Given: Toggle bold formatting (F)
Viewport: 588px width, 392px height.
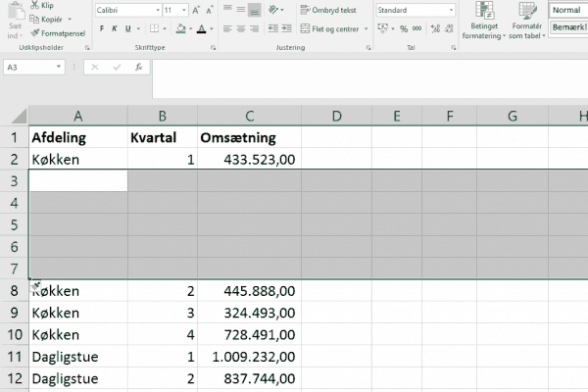Looking at the screenshot, I should point(101,29).
